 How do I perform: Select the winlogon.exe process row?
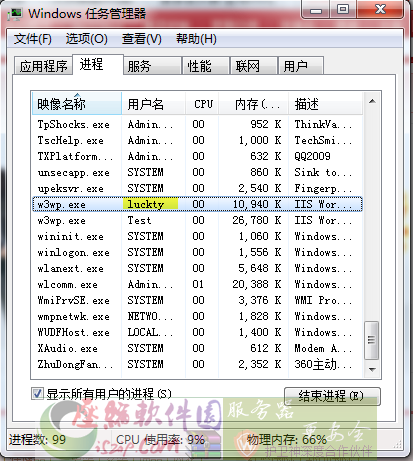tap(197, 252)
